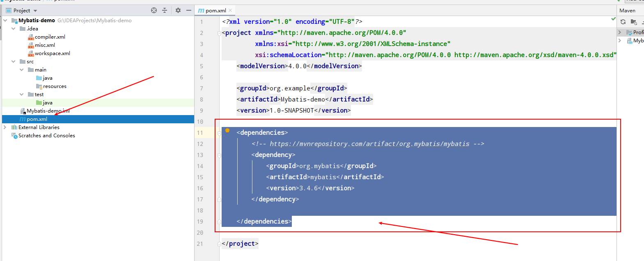This screenshot has width=644, height=261.
Task: Click the yellow intention bulb on line 11
Action: [227, 130]
